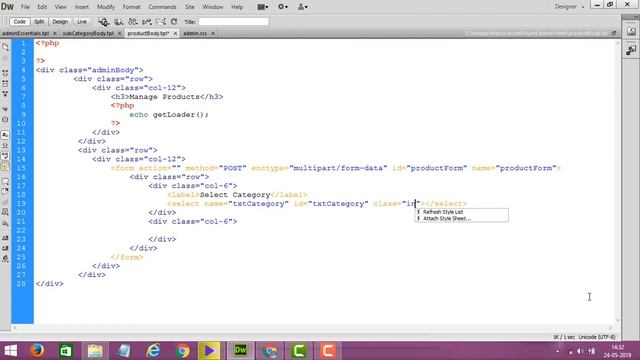Open the Insert menu
The width and height of the screenshot is (640, 360).
tap(82, 7)
